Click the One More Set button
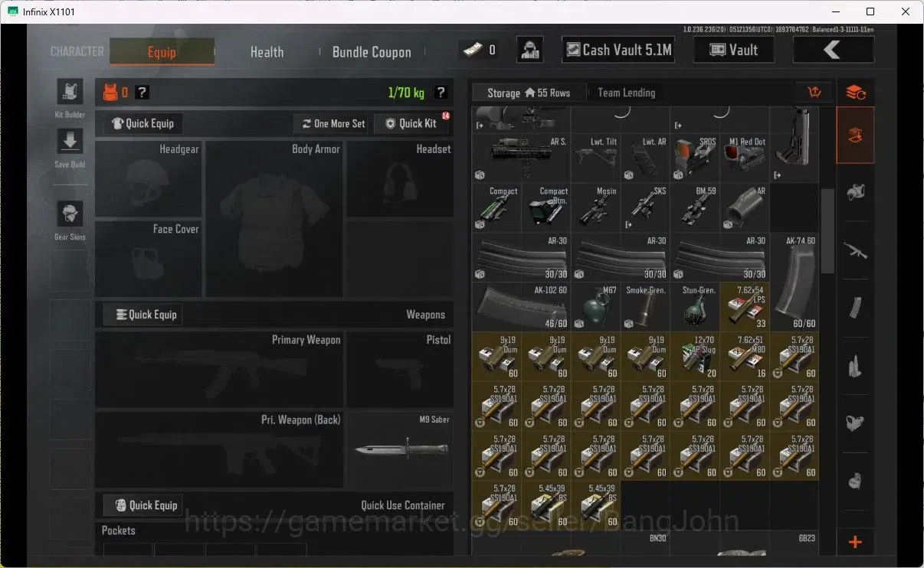924x568 pixels. click(333, 123)
